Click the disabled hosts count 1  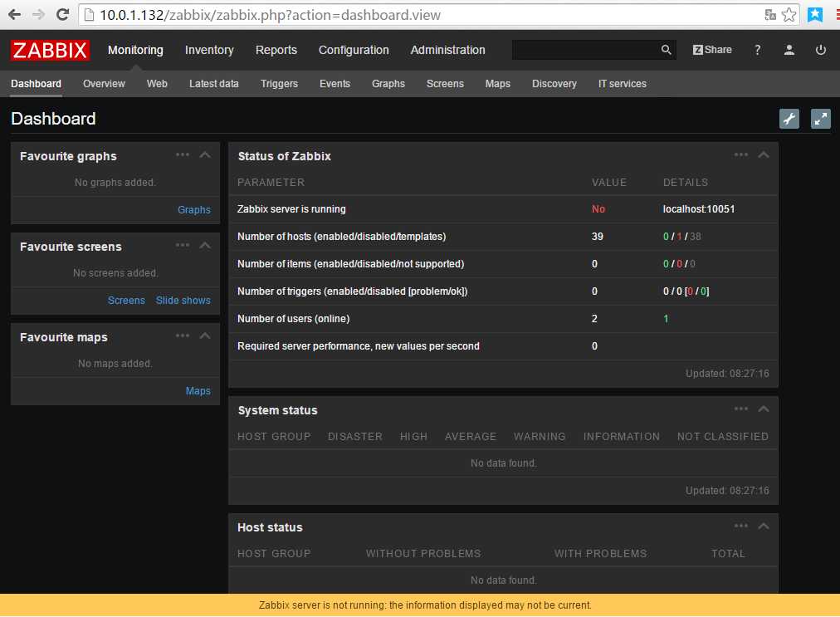[x=679, y=237]
